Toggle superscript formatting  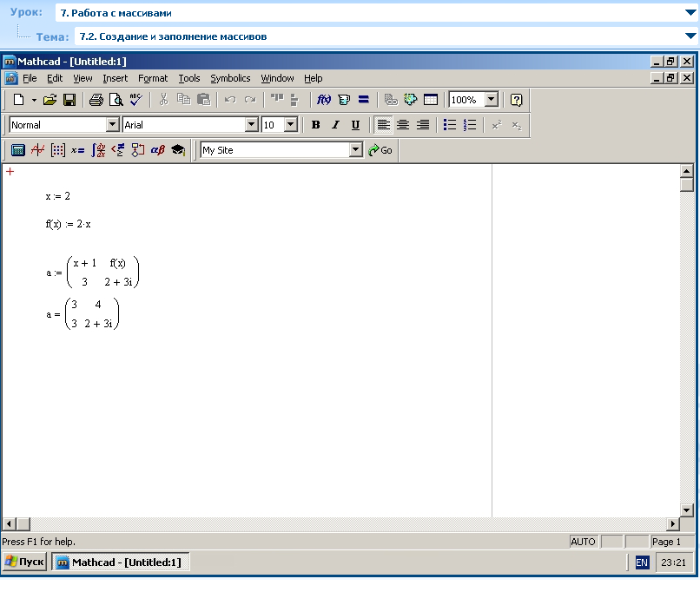click(497, 125)
